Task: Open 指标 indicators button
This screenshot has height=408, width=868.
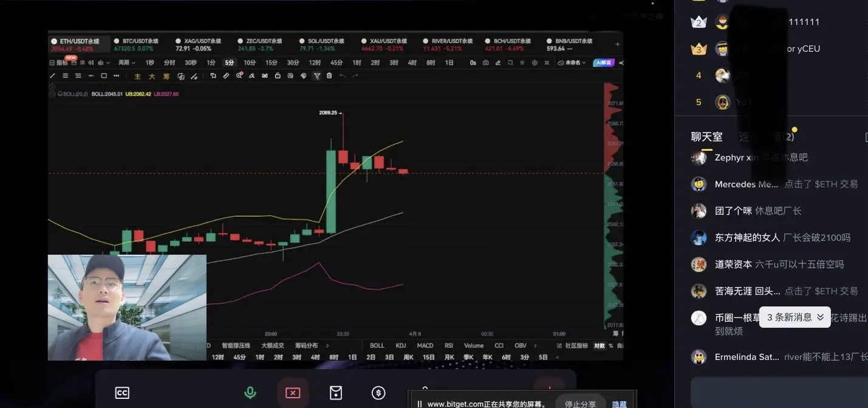Action: coord(58,63)
